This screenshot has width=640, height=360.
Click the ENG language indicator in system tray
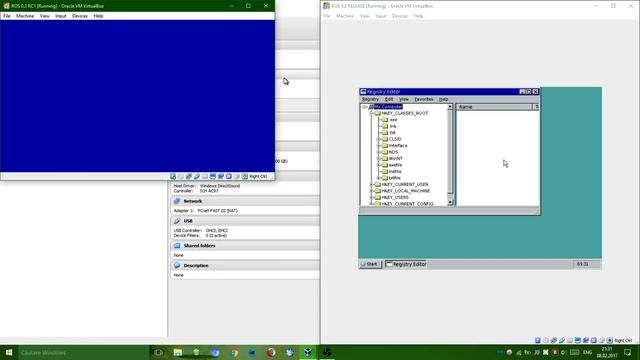point(587,352)
